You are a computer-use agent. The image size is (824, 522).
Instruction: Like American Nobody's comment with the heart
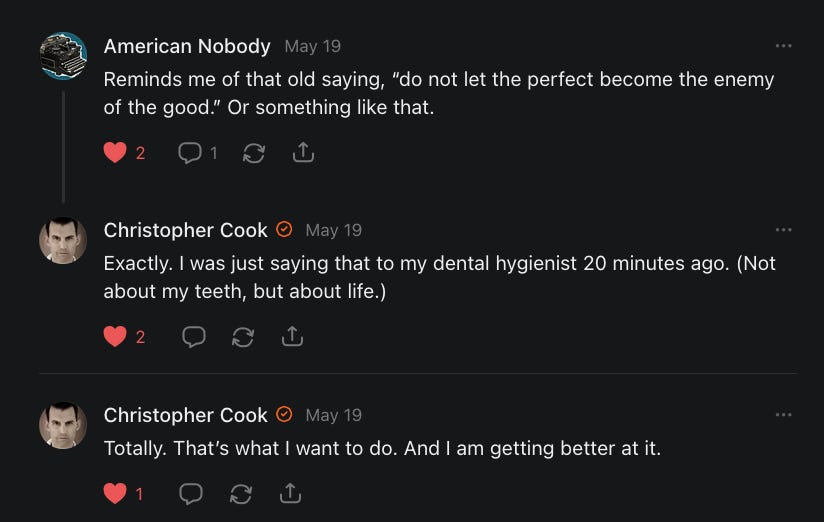tap(115, 153)
